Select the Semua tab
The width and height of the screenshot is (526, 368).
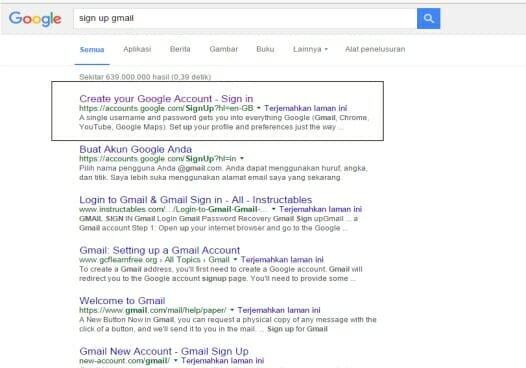[92, 50]
